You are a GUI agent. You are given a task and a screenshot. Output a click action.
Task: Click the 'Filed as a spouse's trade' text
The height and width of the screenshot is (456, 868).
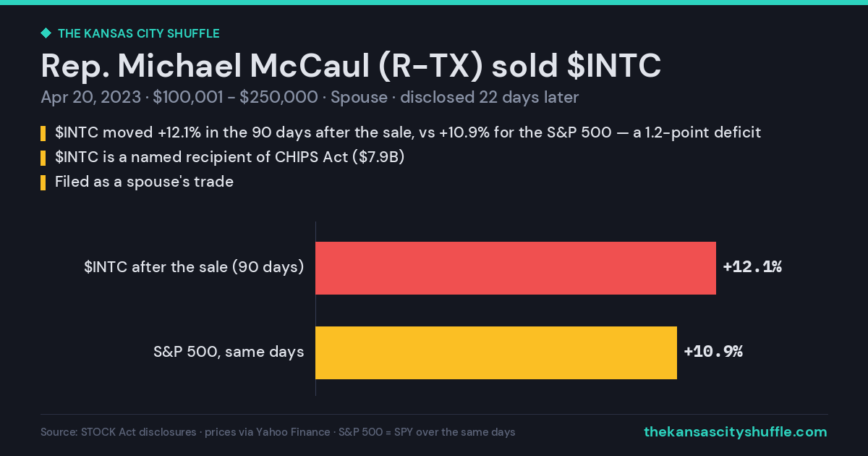pyautogui.click(x=144, y=182)
